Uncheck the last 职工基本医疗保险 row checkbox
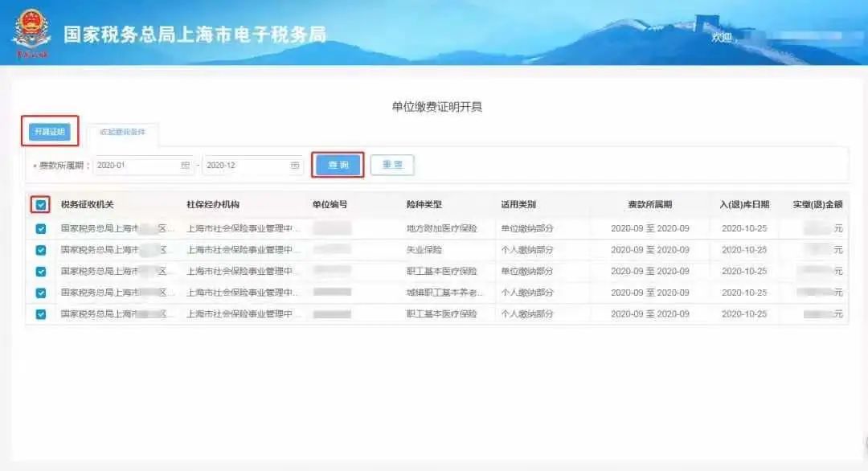 [39, 313]
